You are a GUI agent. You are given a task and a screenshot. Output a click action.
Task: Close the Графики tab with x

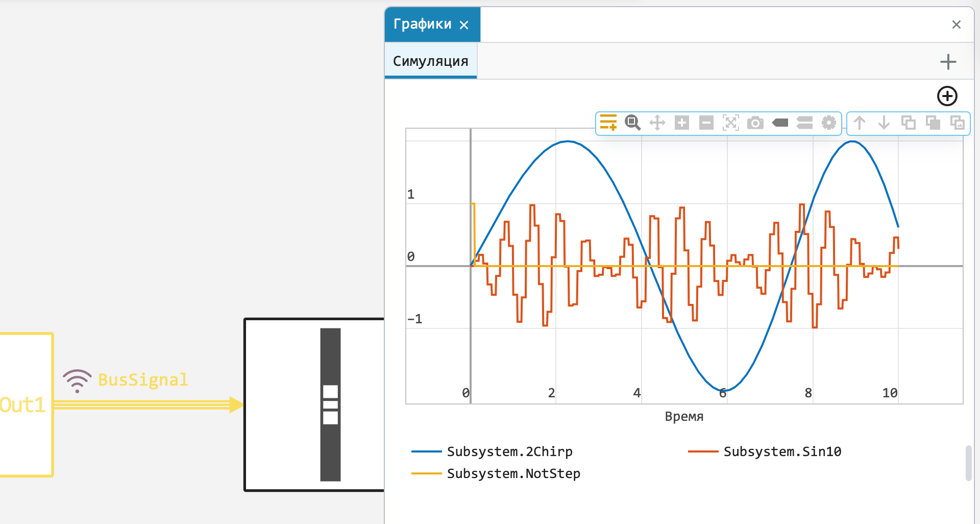(x=464, y=25)
